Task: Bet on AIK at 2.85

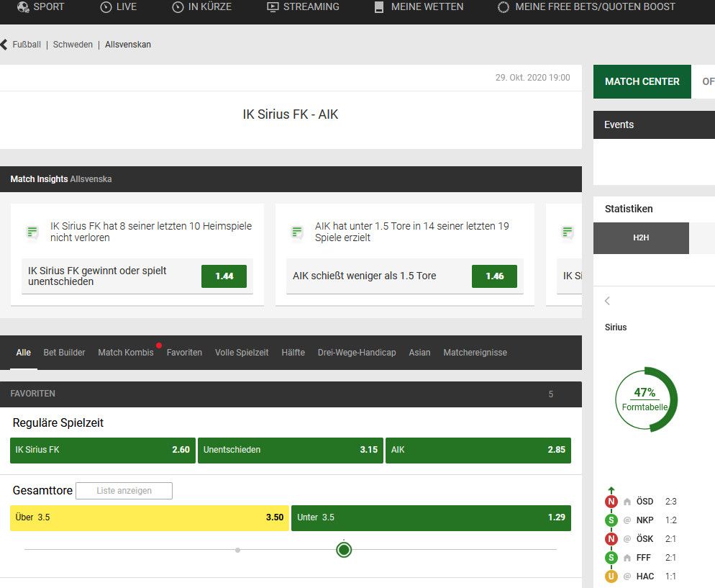Action: click(478, 451)
